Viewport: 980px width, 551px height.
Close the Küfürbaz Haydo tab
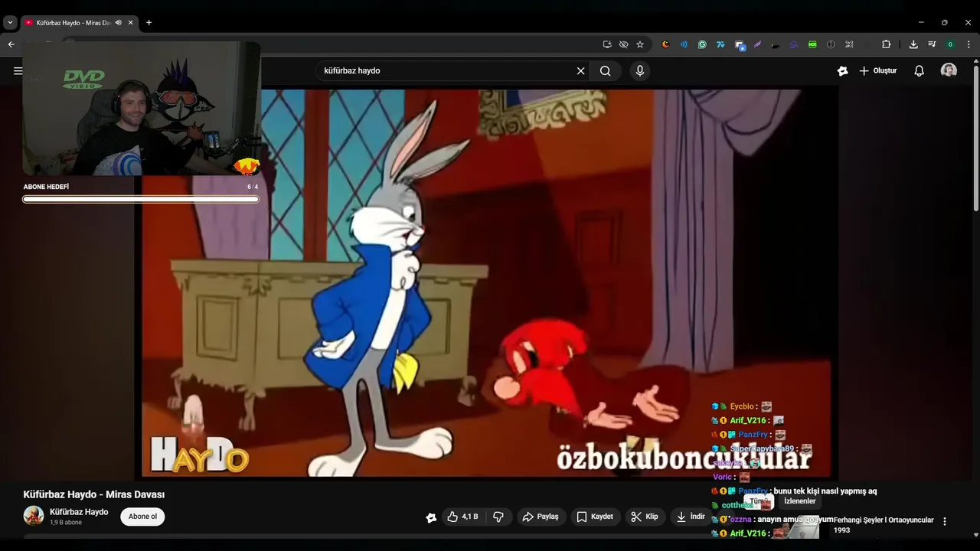tap(130, 23)
